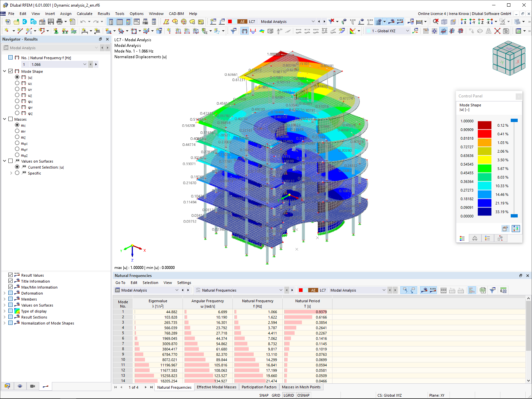Click the Print icon in the toolbar
The height and width of the screenshot is (399, 532).
(x=60, y=22)
